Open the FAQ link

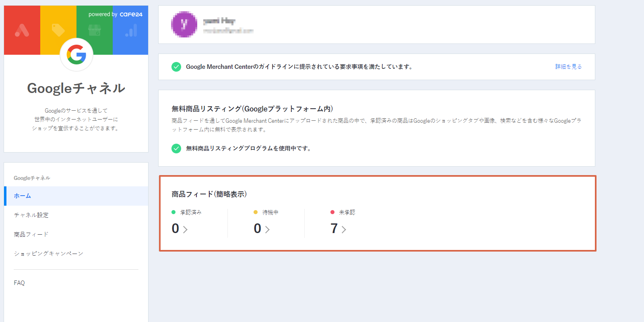pos(19,283)
